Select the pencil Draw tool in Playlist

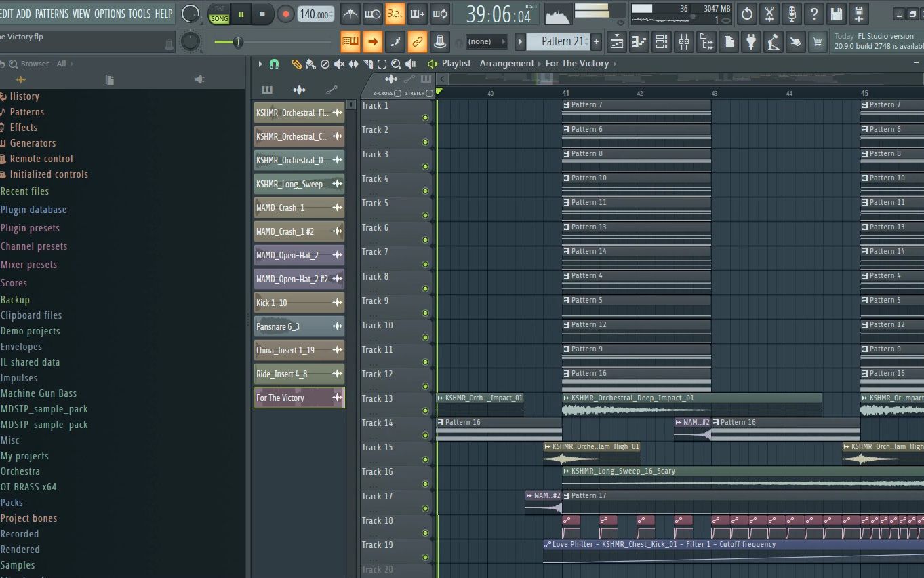tap(296, 64)
